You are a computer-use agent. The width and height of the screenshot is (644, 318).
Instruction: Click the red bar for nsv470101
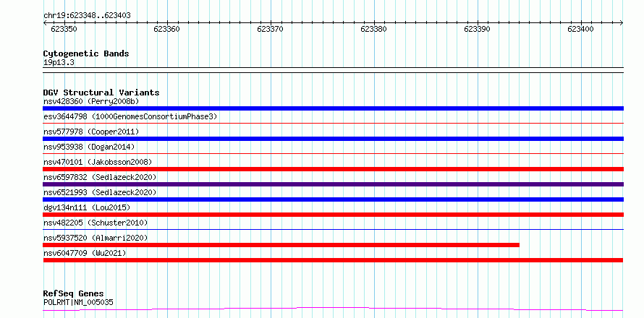pyautogui.click(x=333, y=169)
